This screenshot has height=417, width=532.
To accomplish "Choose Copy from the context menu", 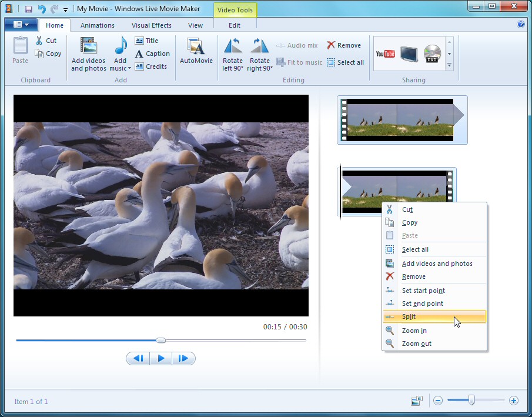I will (434, 222).
